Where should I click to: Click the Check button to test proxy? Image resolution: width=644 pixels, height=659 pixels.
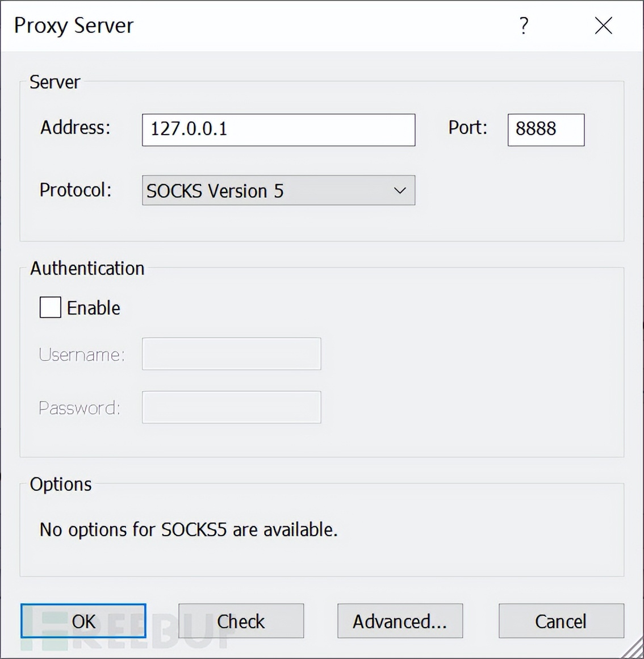point(241,621)
